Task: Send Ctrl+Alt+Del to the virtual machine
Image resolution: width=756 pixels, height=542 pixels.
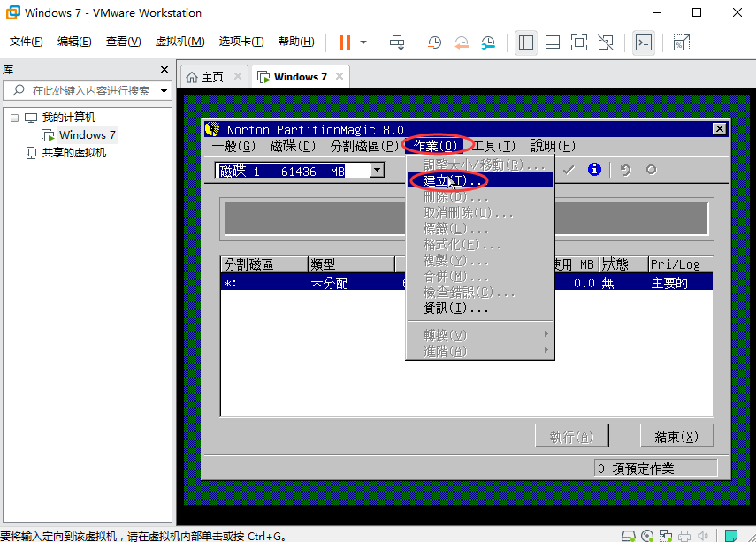Action: 397,42
